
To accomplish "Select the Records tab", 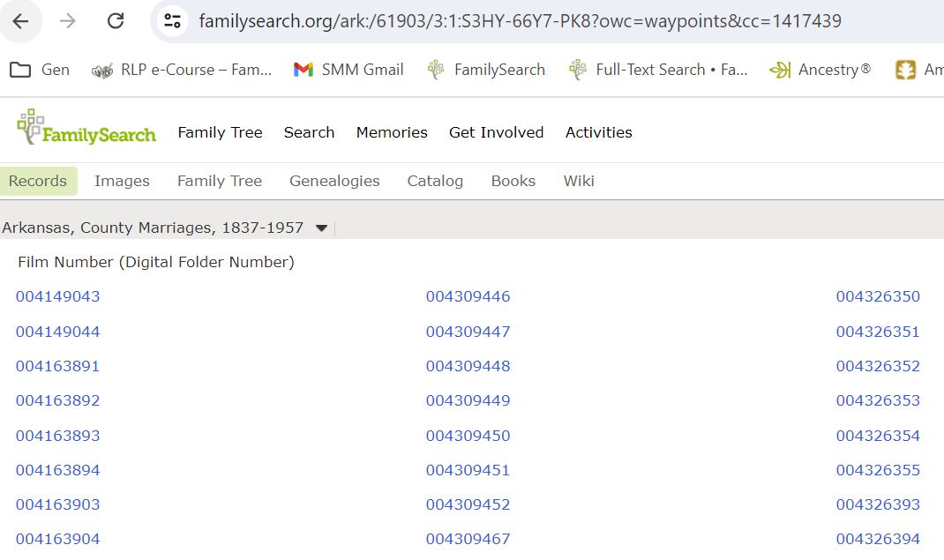I will [x=38, y=181].
